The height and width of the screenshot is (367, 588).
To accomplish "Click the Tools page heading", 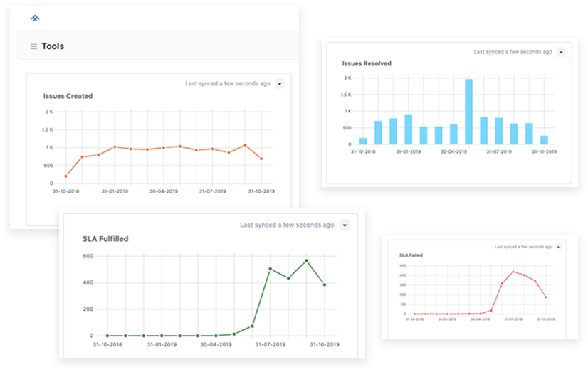I will click(x=53, y=46).
